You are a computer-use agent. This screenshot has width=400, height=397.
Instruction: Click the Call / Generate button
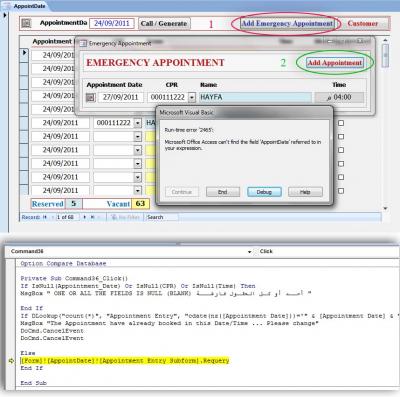pyautogui.click(x=164, y=23)
